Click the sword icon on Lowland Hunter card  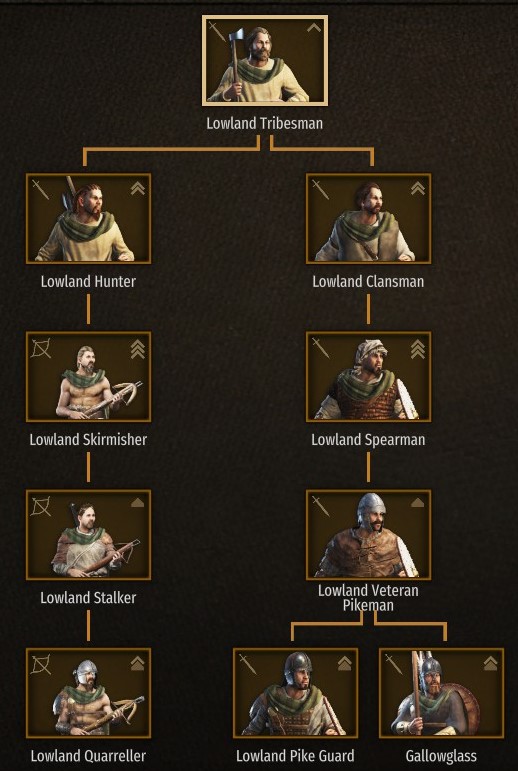point(41,190)
